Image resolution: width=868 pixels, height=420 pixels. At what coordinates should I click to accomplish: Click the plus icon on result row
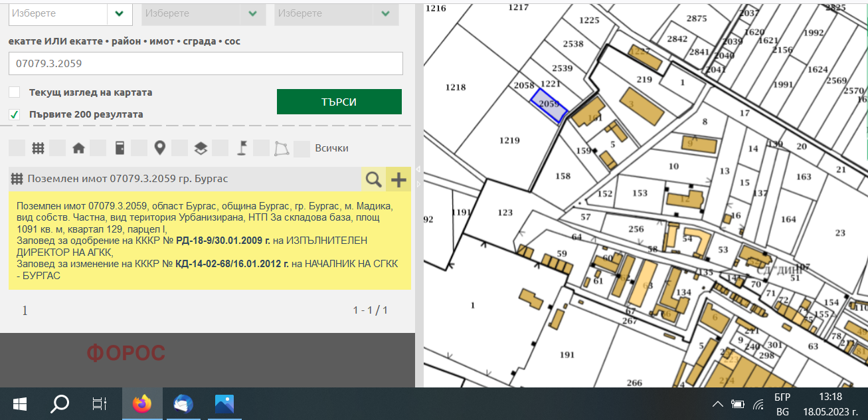398,179
